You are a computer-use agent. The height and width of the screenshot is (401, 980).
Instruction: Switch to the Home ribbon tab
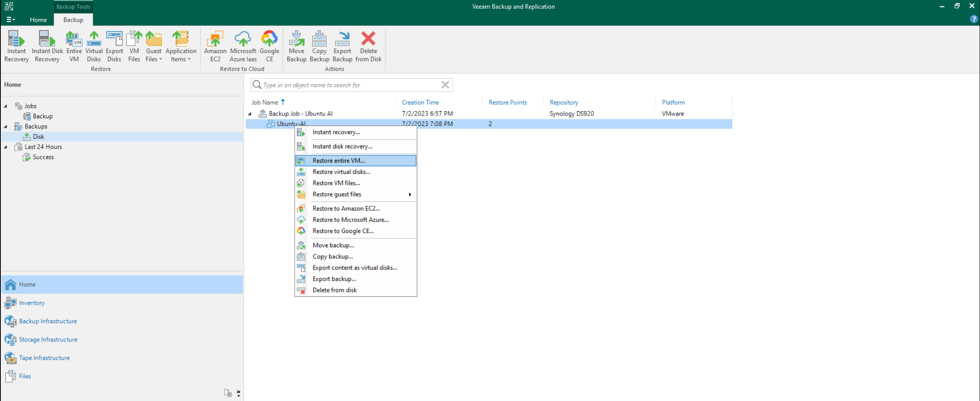point(38,20)
